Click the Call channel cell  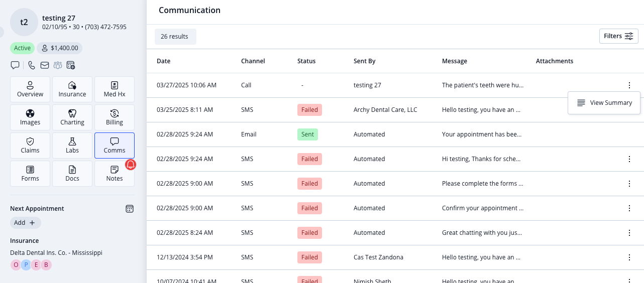pos(246,85)
